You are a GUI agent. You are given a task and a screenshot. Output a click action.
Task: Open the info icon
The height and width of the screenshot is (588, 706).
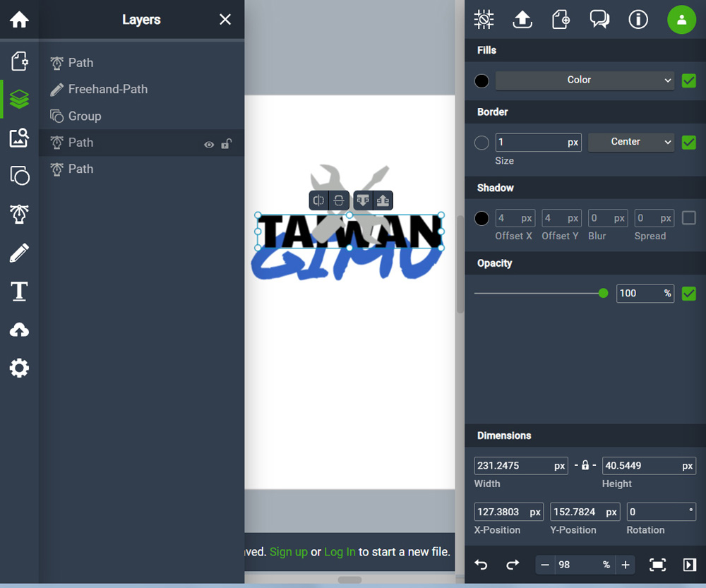coord(638,19)
